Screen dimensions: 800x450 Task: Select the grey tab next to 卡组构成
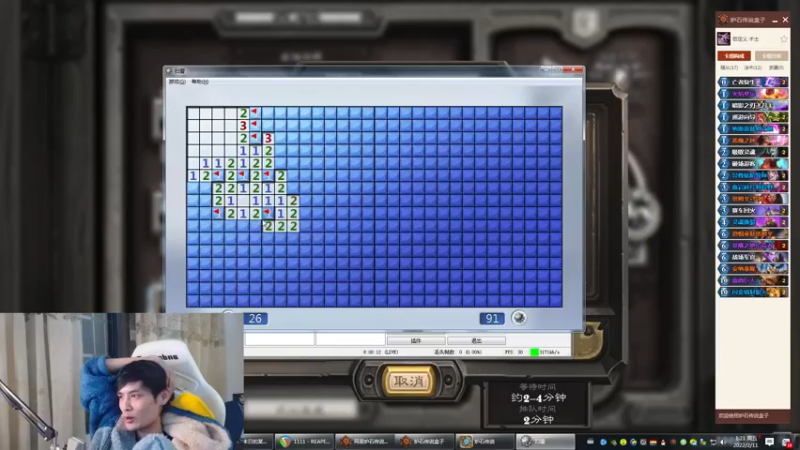point(771,56)
